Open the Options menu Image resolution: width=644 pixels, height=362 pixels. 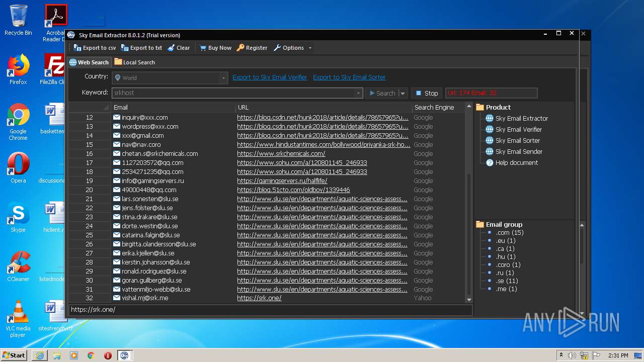[x=289, y=48]
